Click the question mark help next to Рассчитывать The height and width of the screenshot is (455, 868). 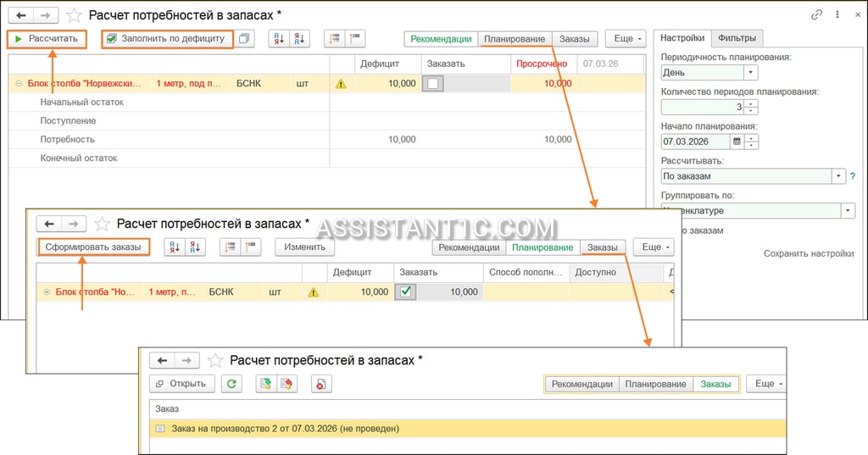pos(853,176)
